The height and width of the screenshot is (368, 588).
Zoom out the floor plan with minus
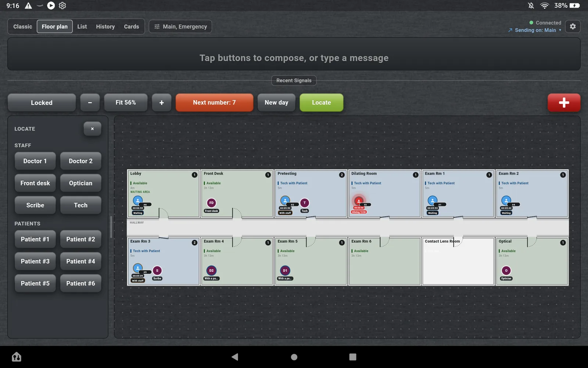90,103
